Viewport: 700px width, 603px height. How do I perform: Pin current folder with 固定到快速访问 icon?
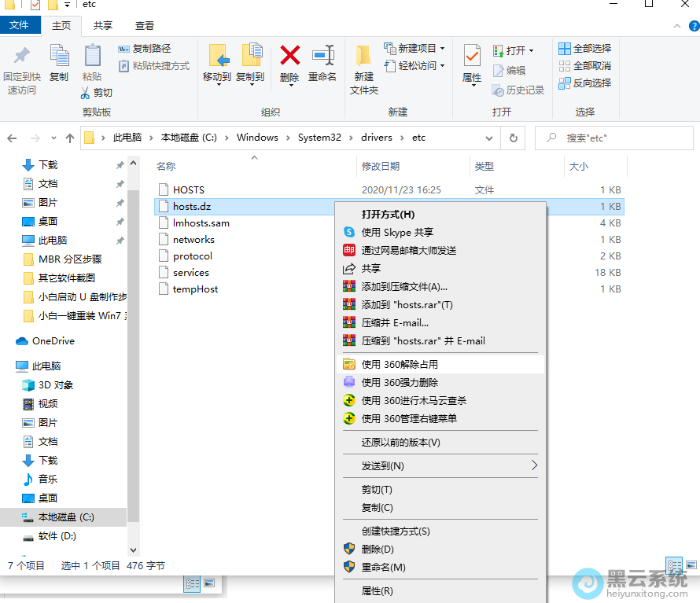coord(23,69)
